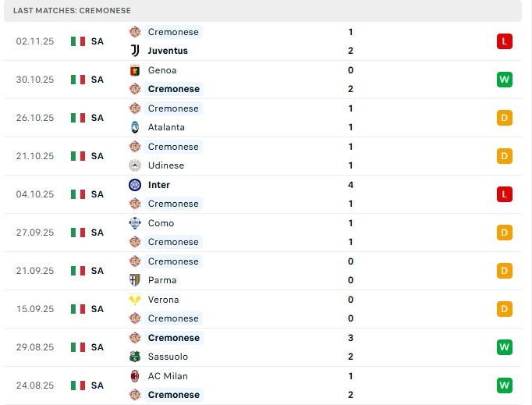Click the red L badge for Inter match

pos(505,194)
